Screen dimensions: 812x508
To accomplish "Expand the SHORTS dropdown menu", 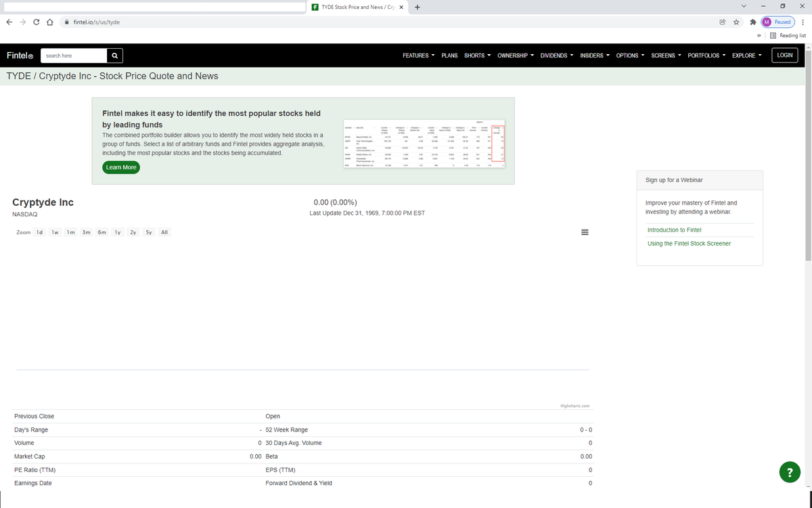I will click(477, 56).
